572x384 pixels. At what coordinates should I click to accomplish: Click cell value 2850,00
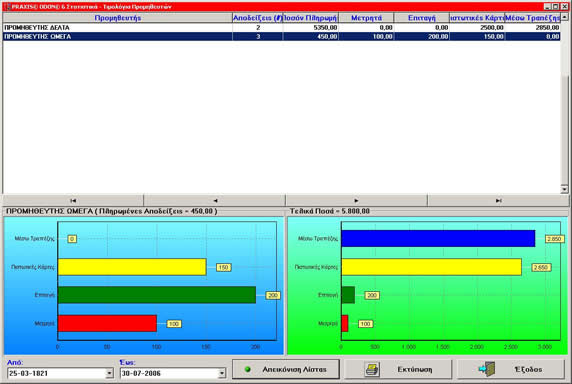[x=547, y=27]
